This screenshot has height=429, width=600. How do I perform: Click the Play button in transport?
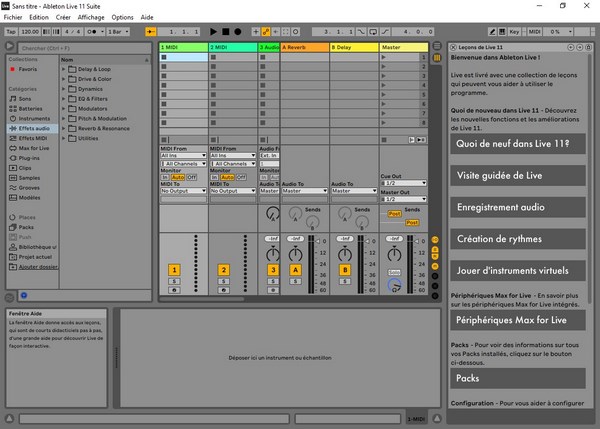pyautogui.click(x=213, y=32)
